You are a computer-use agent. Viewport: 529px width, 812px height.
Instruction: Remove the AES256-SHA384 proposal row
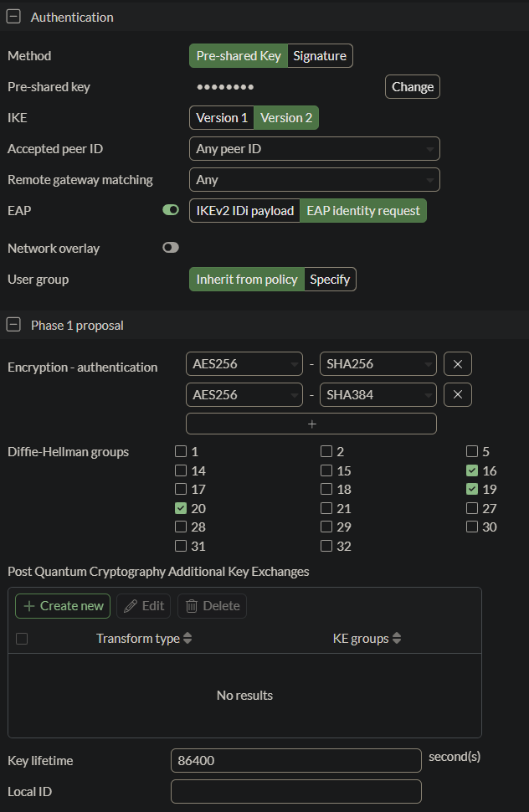tap(458, 394)
